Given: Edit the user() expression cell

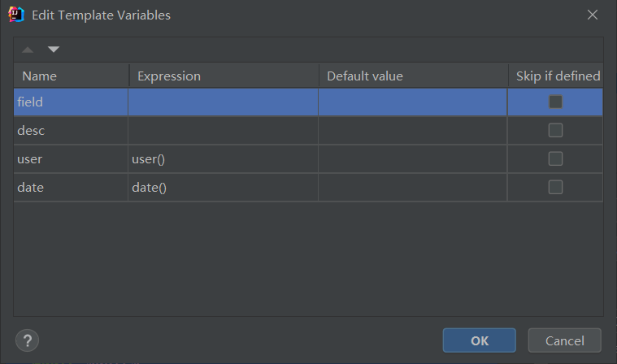Looking at the screenshot, I should pos(223,159).
